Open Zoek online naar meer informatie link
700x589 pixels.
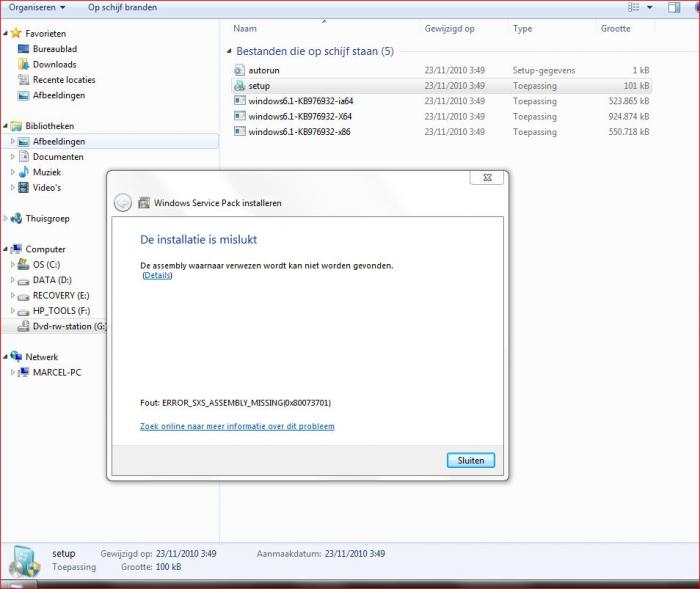[x=237, y=426]
